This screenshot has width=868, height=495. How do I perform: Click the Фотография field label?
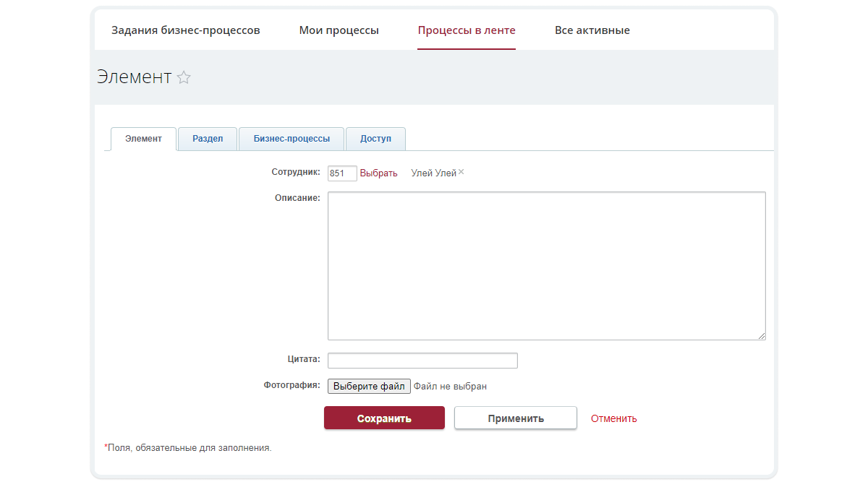[292, 385]
